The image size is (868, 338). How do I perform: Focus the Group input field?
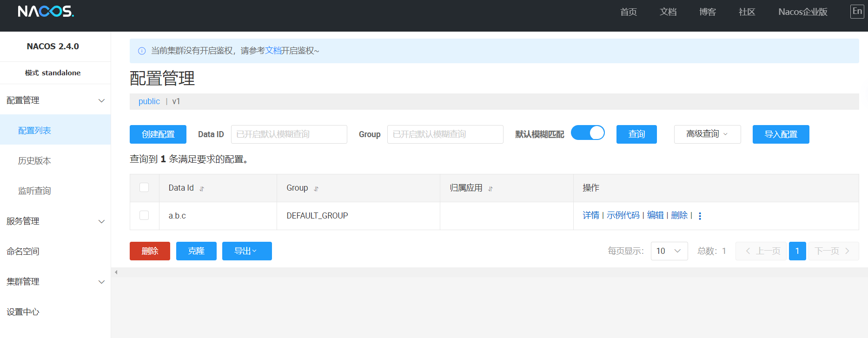click(445, 134)
